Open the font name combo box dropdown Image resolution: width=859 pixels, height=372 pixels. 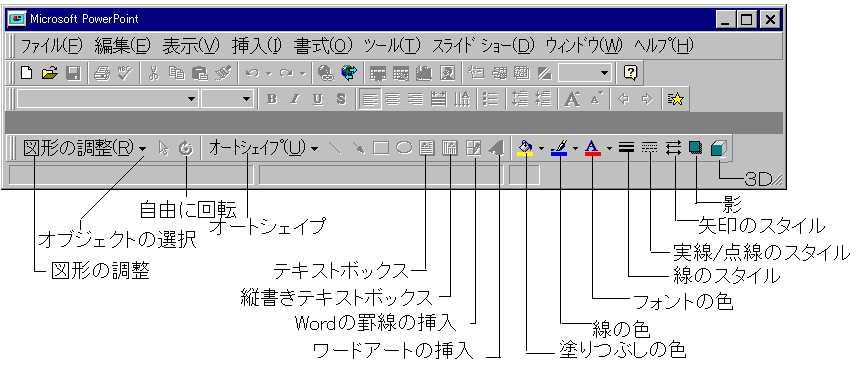191,100
